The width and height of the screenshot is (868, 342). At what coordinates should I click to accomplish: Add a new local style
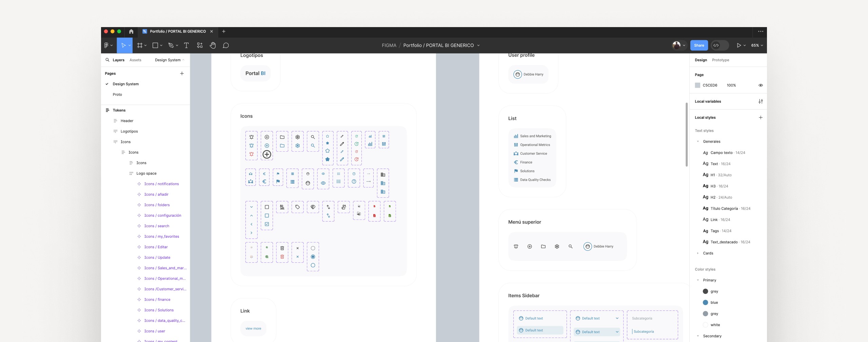761,117
